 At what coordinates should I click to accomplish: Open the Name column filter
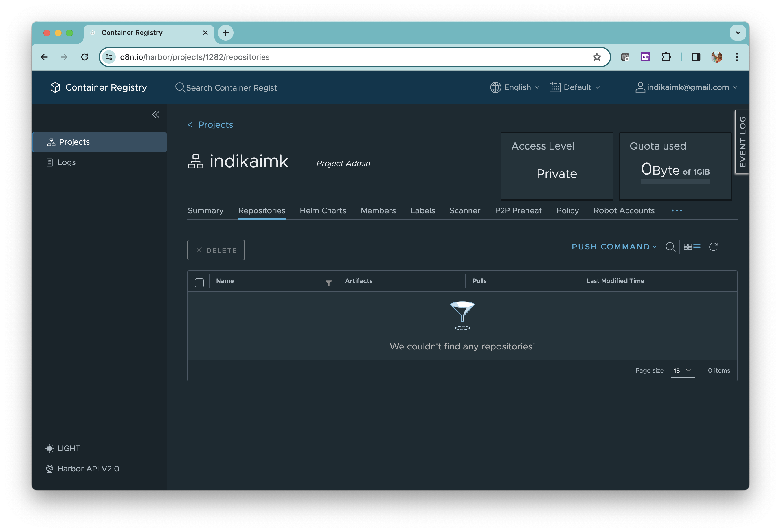328,283
